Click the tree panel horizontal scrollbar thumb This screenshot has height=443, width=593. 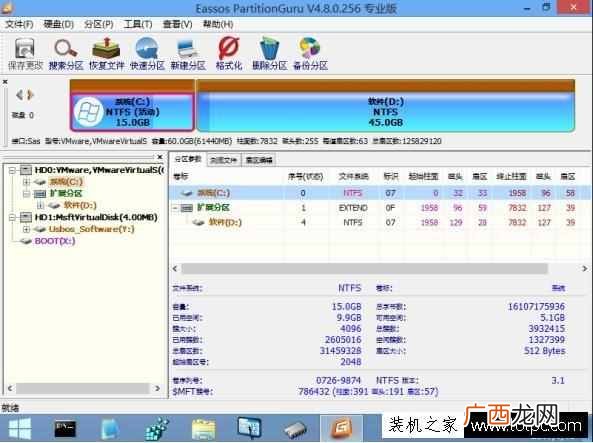click(x=83, y=388)
